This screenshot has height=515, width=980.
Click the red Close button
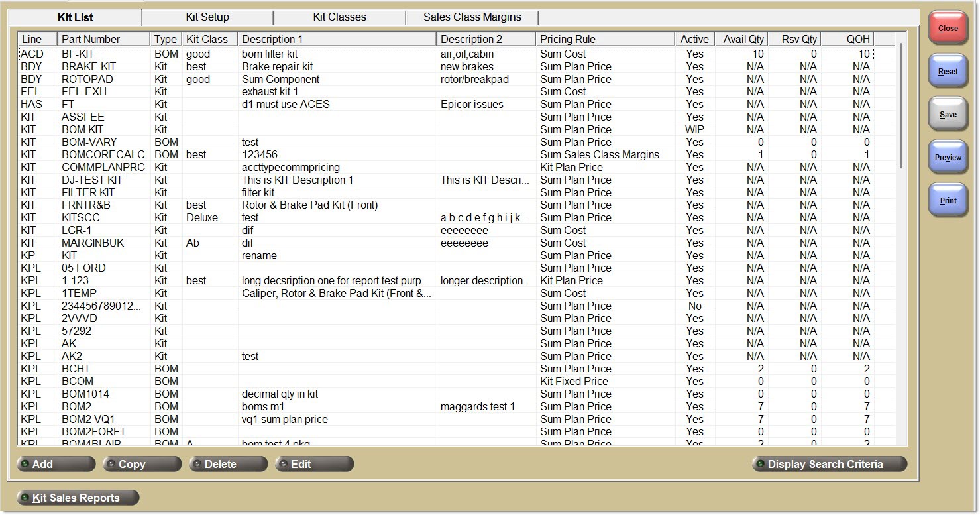948,29
